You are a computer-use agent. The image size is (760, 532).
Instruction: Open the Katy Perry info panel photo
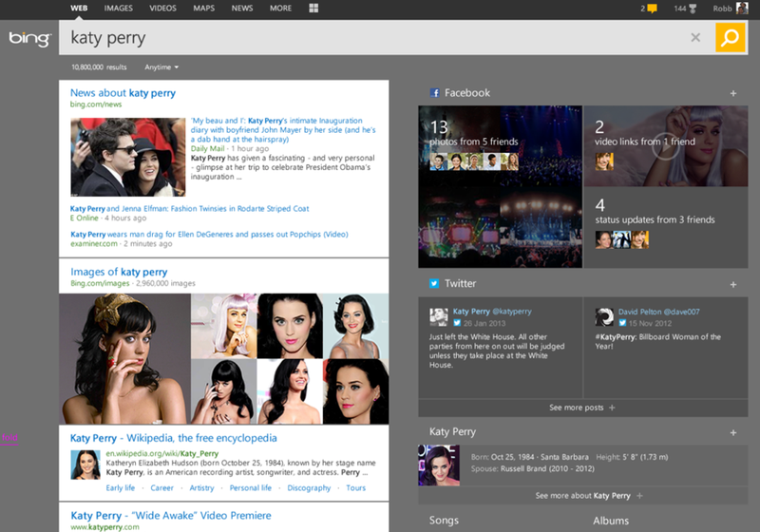(x=439, y=465)
